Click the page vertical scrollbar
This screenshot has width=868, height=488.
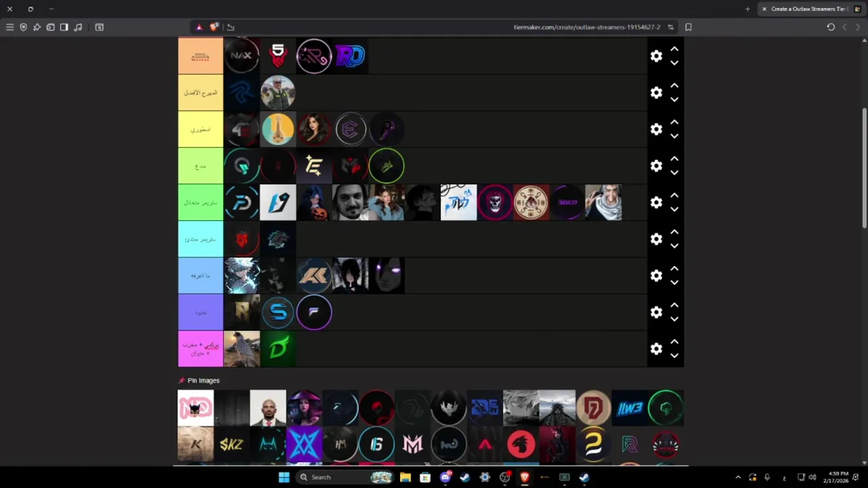pyautogui.click(x=864, y=168)
